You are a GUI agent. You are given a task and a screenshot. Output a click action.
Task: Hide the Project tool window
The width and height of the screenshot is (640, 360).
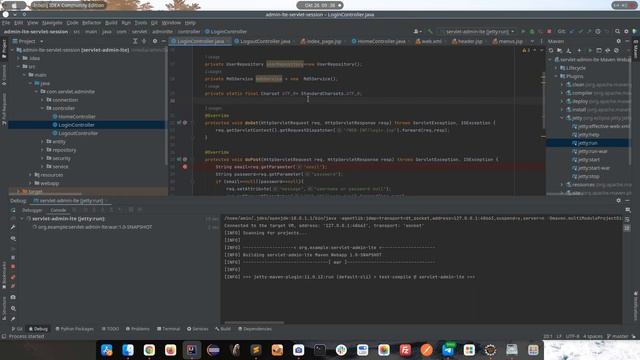coord(163,41)
